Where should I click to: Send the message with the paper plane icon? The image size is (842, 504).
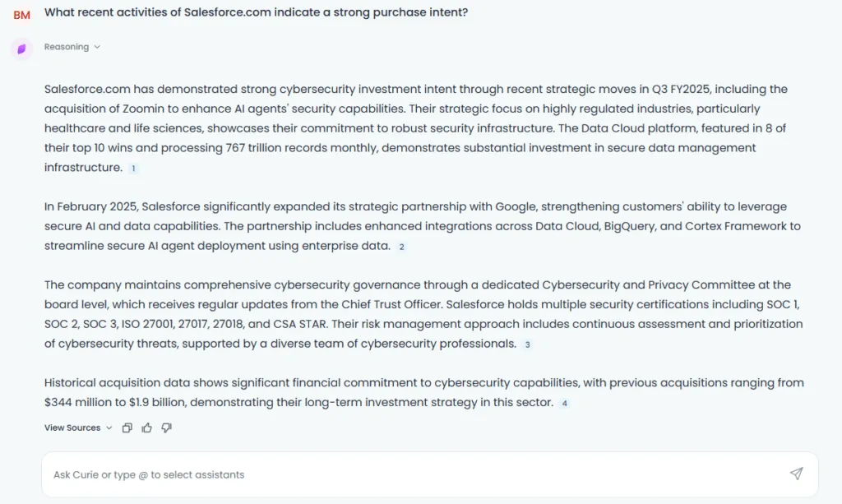point(796,474)
